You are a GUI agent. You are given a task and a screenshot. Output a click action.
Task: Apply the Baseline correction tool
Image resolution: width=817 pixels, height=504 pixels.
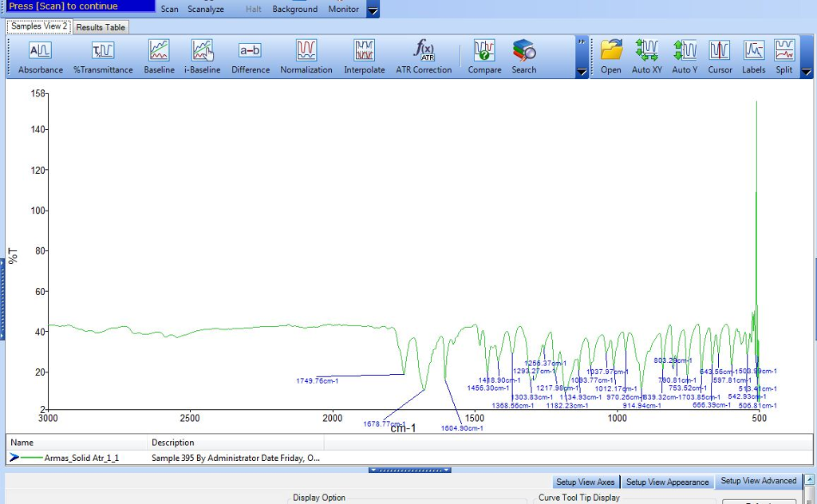pyautogui.click(x=159, y=57)
